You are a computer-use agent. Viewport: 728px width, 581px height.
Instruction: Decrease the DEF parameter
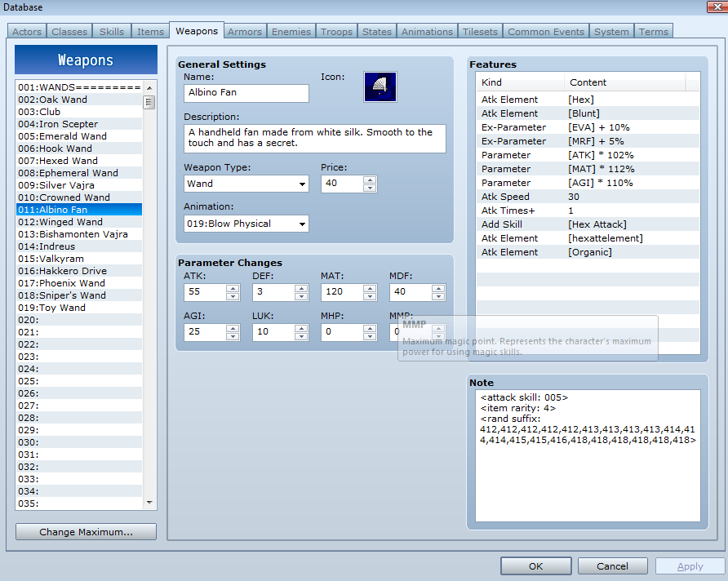[x=301, y=296]
